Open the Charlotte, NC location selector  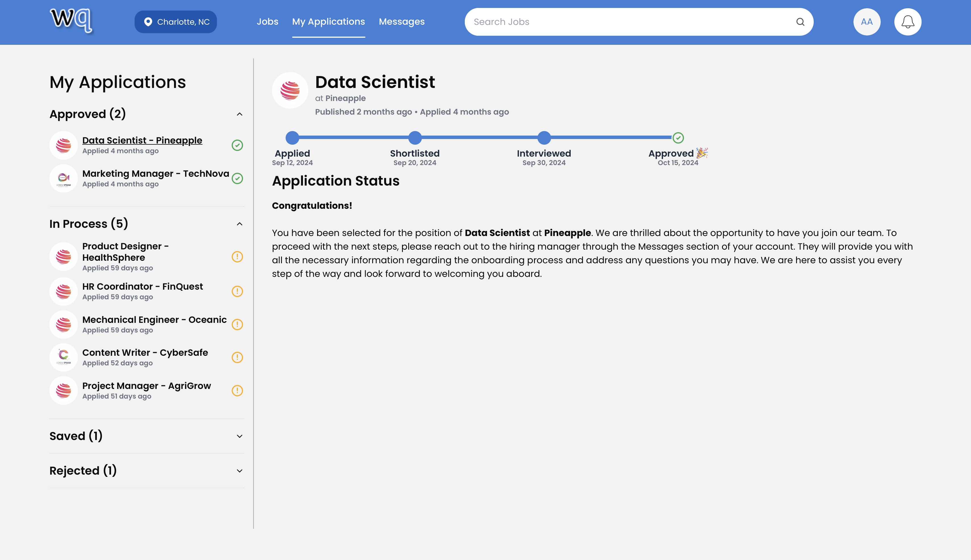(x=175, y=22)
